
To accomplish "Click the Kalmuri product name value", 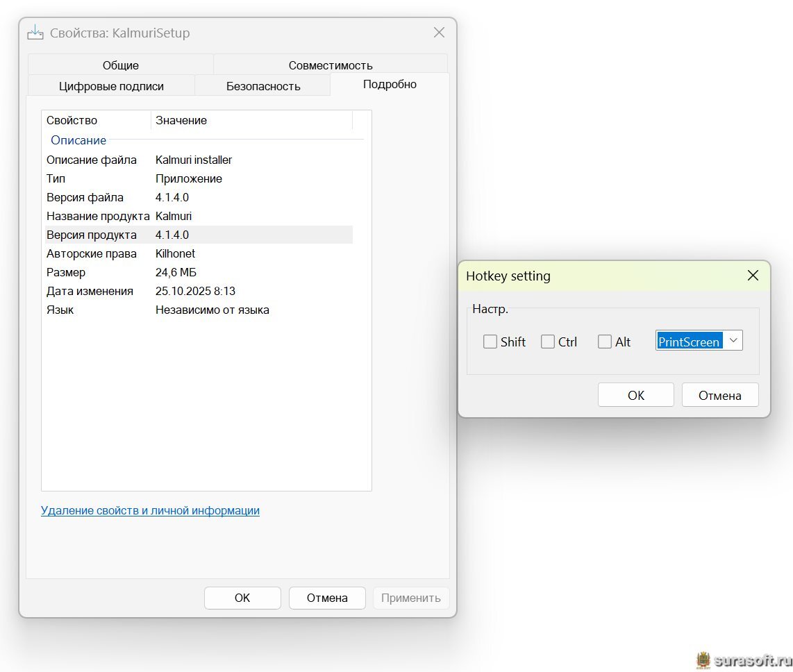I will coord(174,216).
